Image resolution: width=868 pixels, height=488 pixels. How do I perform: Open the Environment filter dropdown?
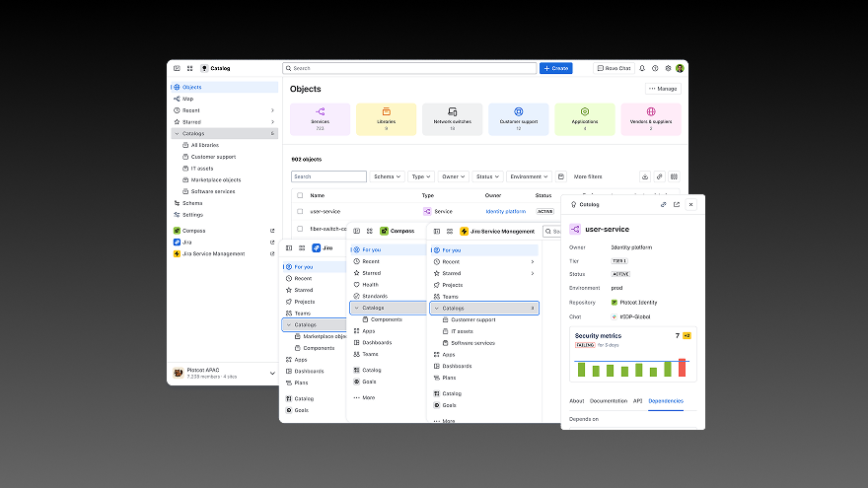pos(529,176)
